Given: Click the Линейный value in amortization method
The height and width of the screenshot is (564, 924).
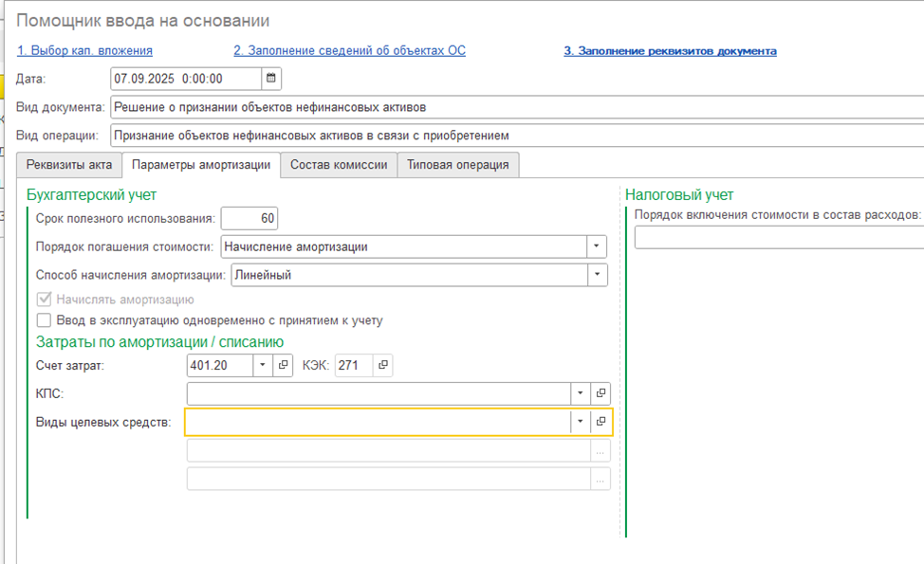Looking at the screenshot, I should pyautogui.click(x=409, y=275).
